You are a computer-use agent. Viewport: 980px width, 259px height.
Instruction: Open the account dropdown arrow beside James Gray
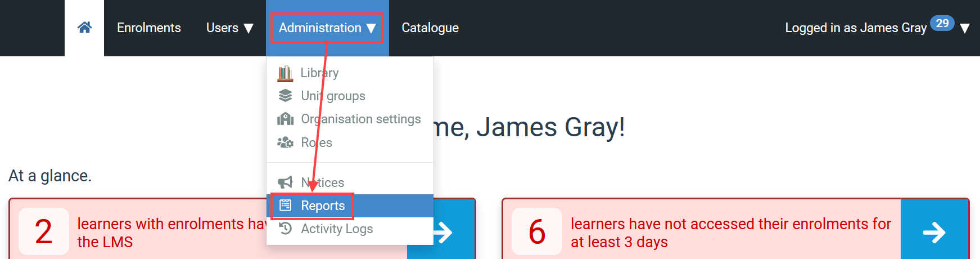pyautogui.click(x=965, y=29)
